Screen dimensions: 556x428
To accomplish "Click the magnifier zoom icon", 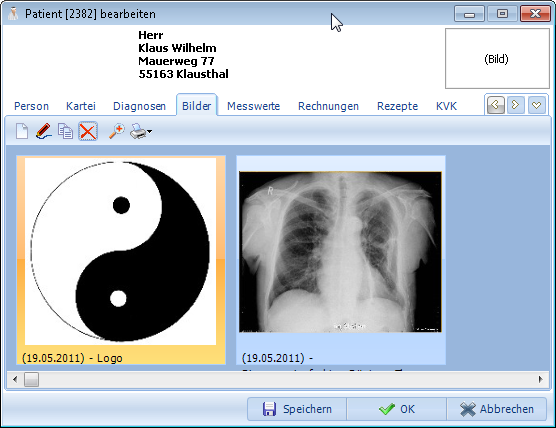I will click(x=117, y=131).
